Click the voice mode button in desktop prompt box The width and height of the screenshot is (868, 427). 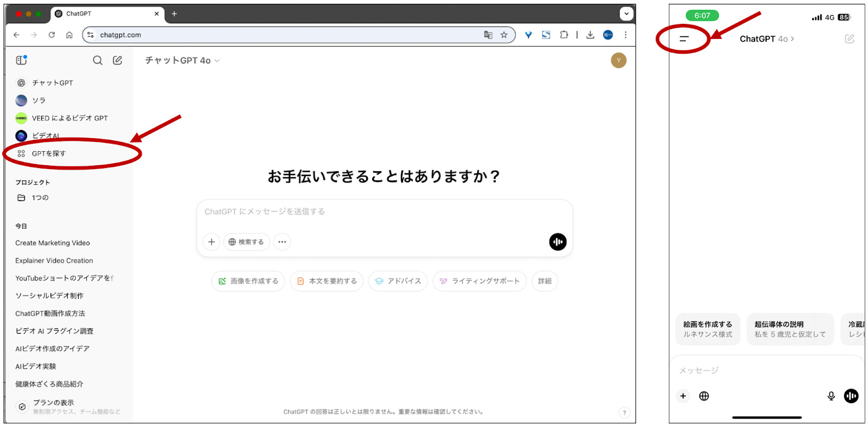pyautogui.click(x=558, y=242)
